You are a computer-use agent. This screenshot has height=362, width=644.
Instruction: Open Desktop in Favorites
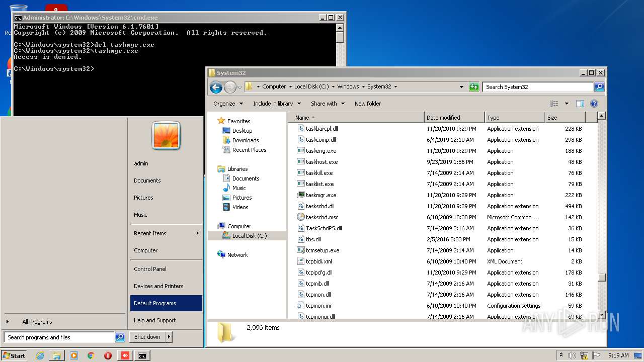238,131
